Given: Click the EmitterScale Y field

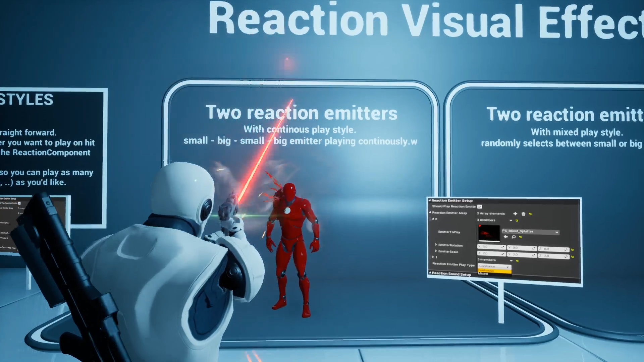Looking at the screenshot, I should click(x=522, y=255).
